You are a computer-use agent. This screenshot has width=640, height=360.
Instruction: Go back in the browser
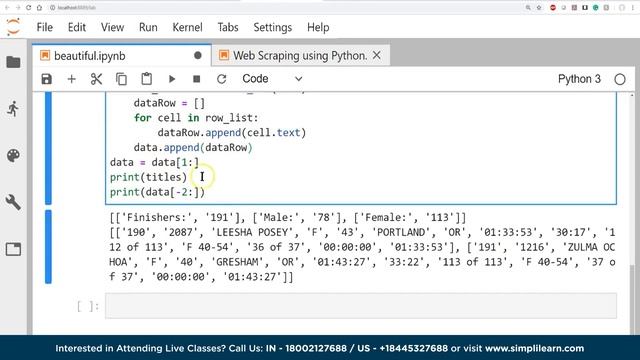pyautogui.click(x=7, y=8)
